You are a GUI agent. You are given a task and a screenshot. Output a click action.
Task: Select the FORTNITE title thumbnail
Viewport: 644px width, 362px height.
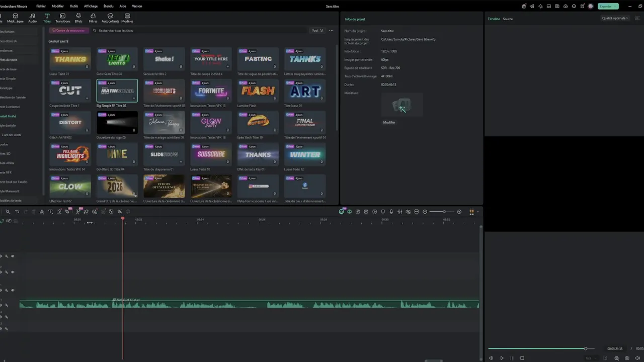211,90
